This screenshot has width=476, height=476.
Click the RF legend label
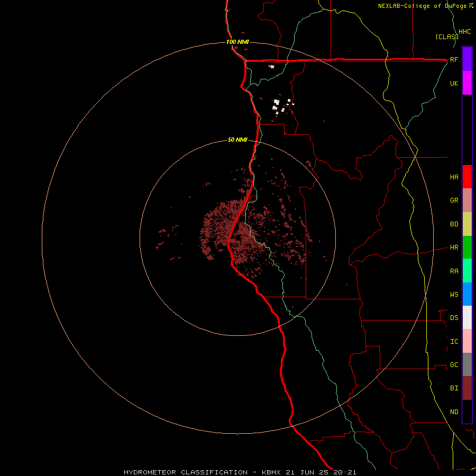pyautogui.click(x=454, y=59)
